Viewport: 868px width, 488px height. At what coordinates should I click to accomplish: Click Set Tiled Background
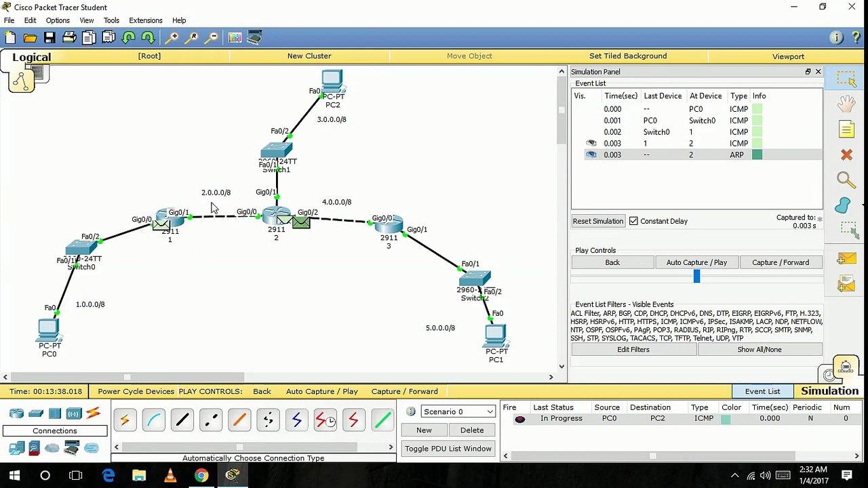pyautogui.click(x=628, y=56)
